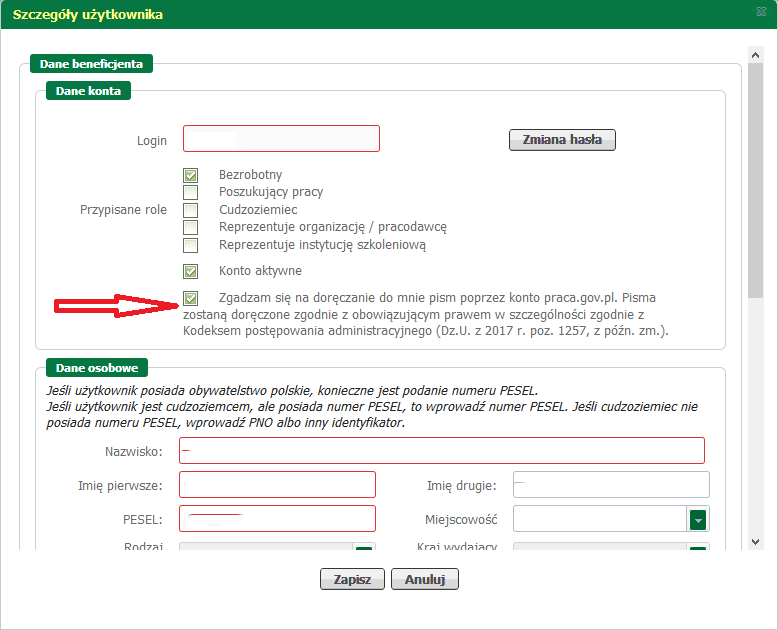Check Reprezentuje instytucję szkoleniową box
The width and height of the screenshot is (778, 630).
point(191,245)
